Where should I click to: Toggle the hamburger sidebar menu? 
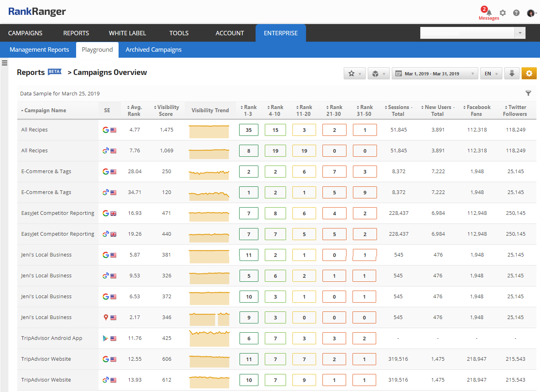pos(5,63)
